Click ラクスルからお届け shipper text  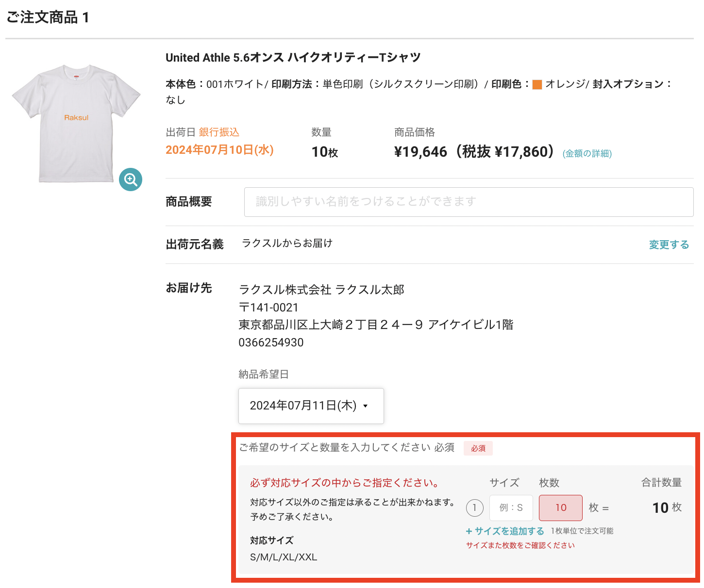pyautogui.click(x=287, y=243)
